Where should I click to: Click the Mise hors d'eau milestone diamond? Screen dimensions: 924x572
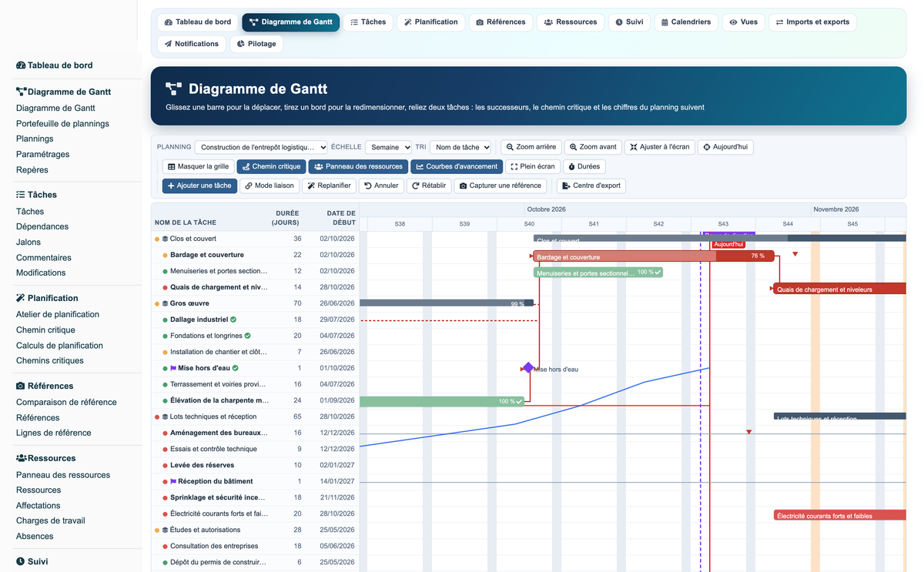(528, 368)
